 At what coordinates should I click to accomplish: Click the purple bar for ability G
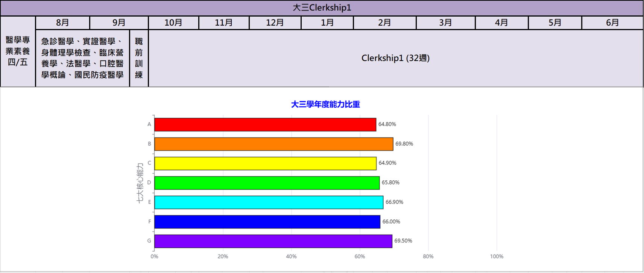pos(273,241)
